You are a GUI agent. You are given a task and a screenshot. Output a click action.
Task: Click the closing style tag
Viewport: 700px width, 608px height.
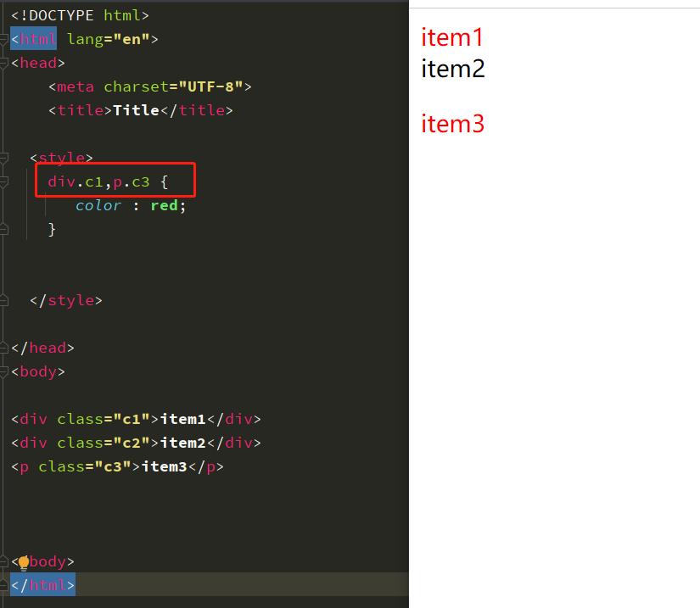point(66,300)
